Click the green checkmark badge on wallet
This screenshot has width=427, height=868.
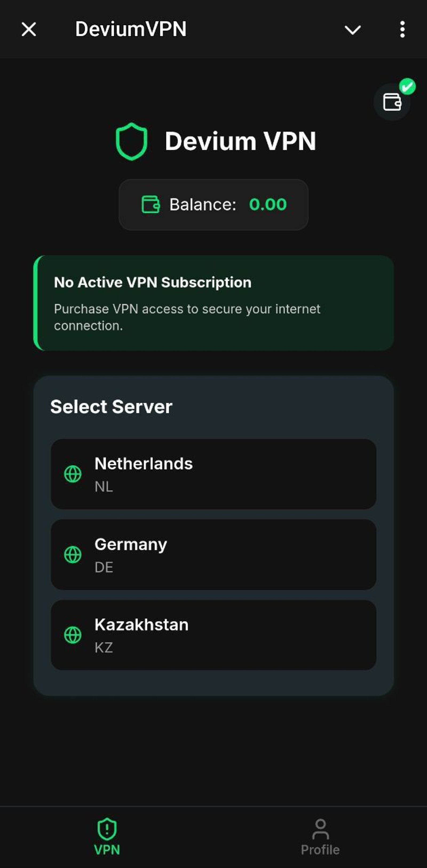pos(408,87)
